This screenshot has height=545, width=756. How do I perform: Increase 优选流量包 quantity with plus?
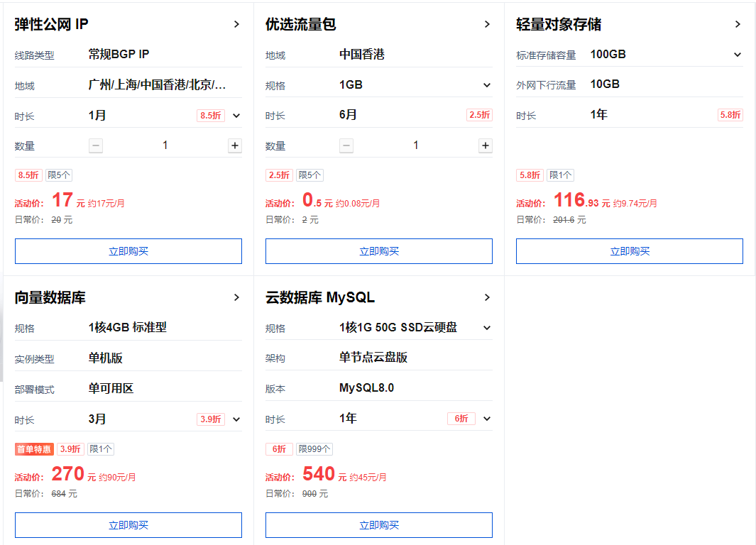pos(485,145)
